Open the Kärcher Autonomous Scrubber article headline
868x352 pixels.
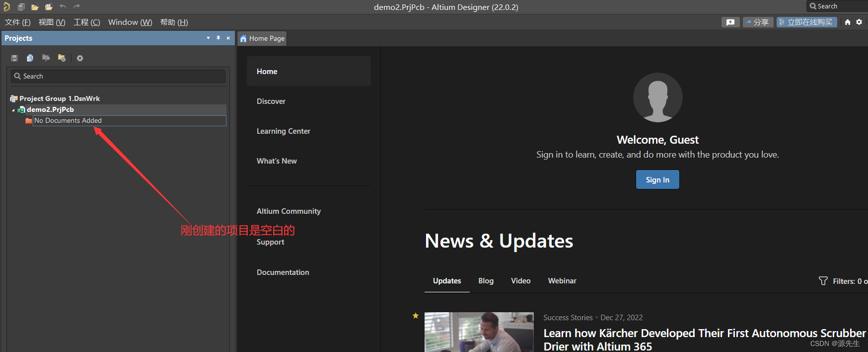[705, 340]
